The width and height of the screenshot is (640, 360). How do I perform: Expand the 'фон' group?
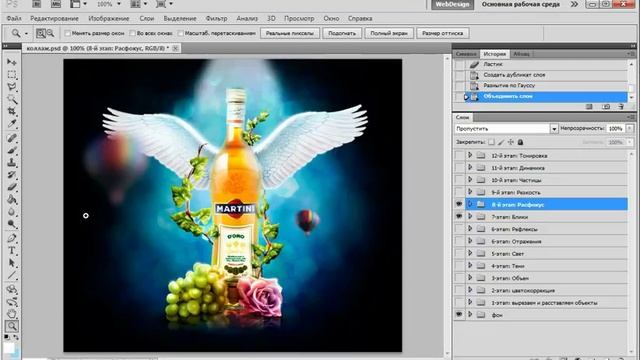coord(470,314)
